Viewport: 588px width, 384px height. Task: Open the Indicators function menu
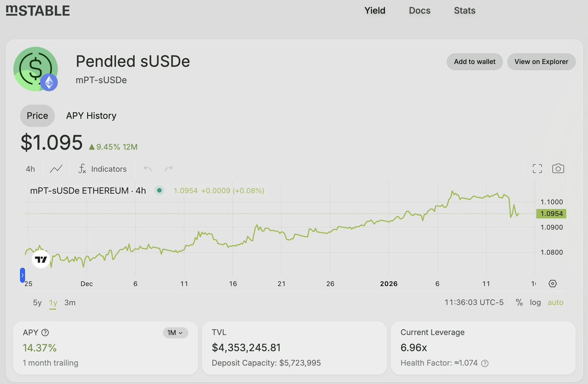[102, 169]
